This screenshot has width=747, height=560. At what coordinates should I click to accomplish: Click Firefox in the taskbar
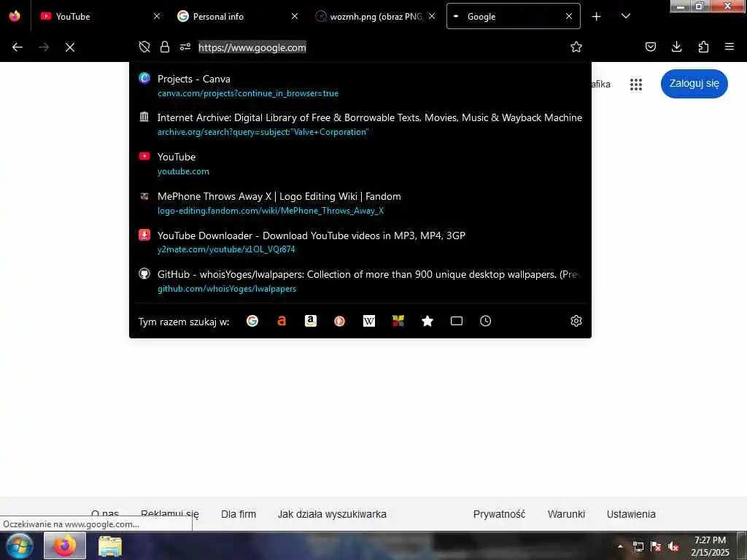pyautogui.click(x=65, y=545)
